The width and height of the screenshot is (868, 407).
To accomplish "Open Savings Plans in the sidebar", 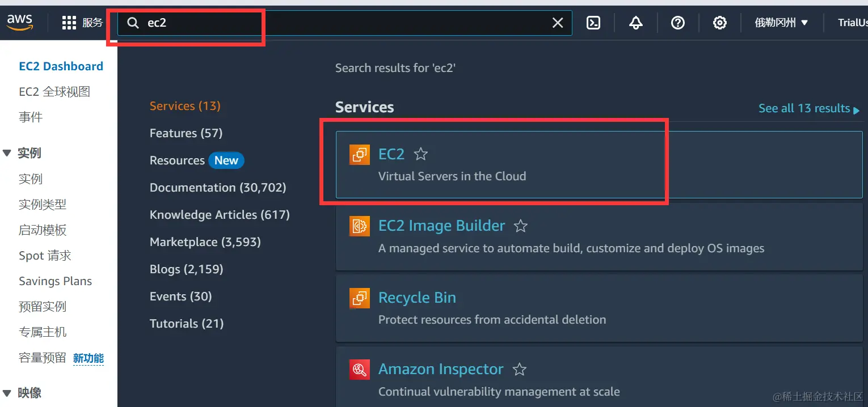I will [x=55, y=281].
